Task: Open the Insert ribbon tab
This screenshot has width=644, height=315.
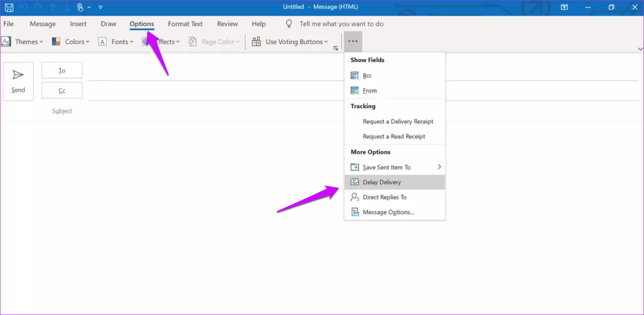Action: pos(78,24)
